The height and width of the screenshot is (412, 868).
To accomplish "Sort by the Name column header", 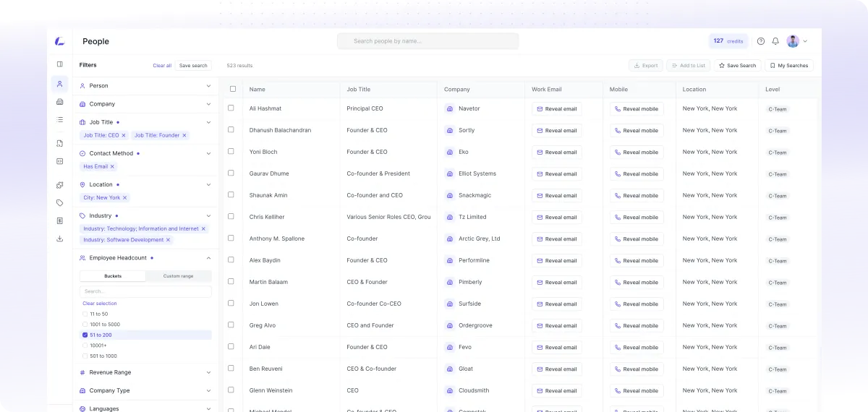I will (x=258, y=90).
